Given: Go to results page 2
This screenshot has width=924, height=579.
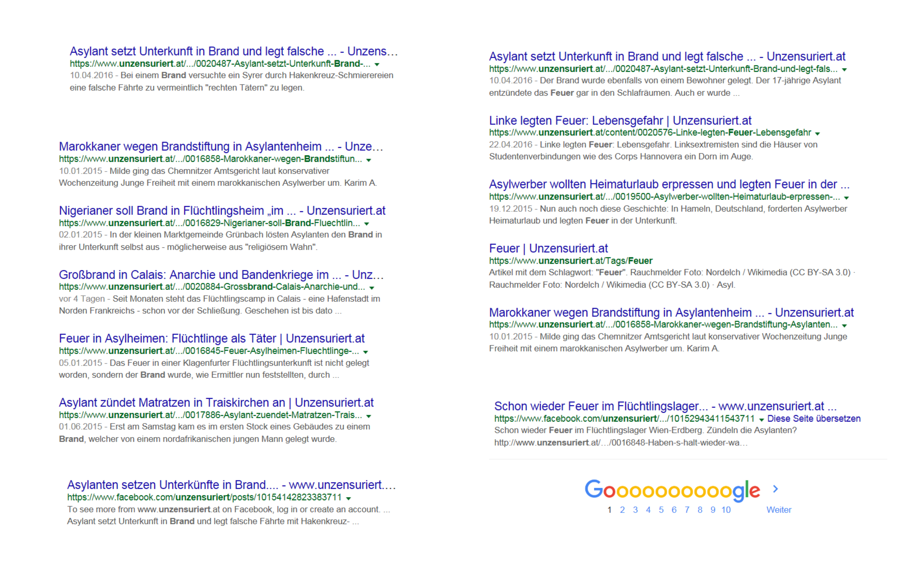Looking at the screenshot, I should click(622, 510).
